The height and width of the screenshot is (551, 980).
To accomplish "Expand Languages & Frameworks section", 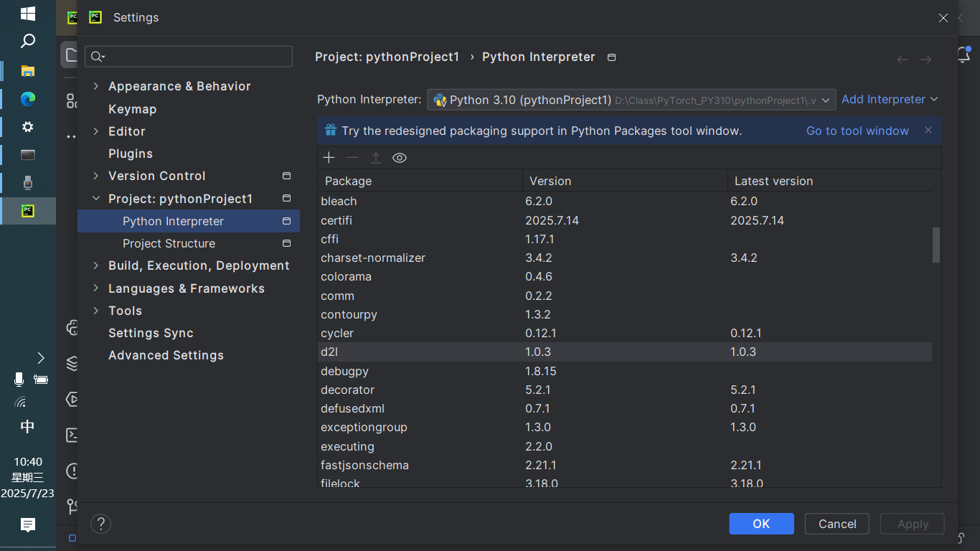I will pos(96,288).
